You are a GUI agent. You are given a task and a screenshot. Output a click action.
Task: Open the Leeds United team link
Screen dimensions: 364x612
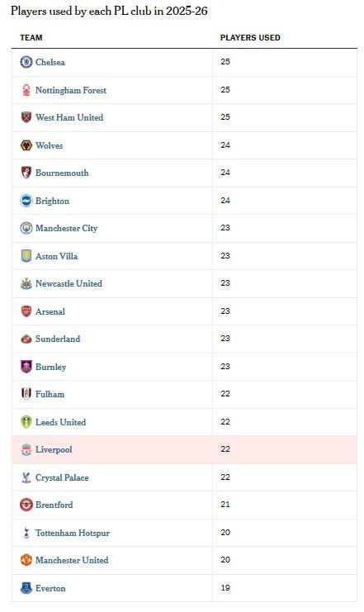60,422
